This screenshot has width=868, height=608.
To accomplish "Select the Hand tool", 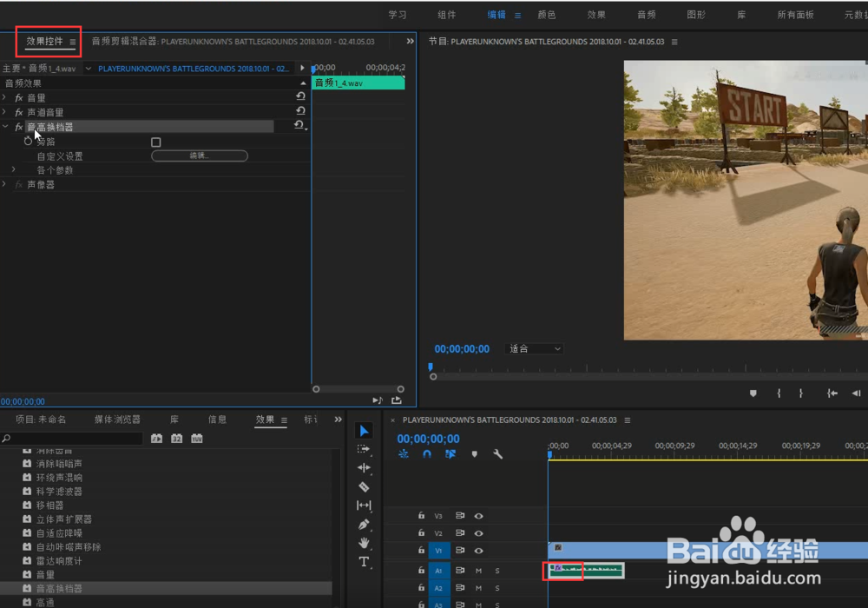I will click(364, 543).
